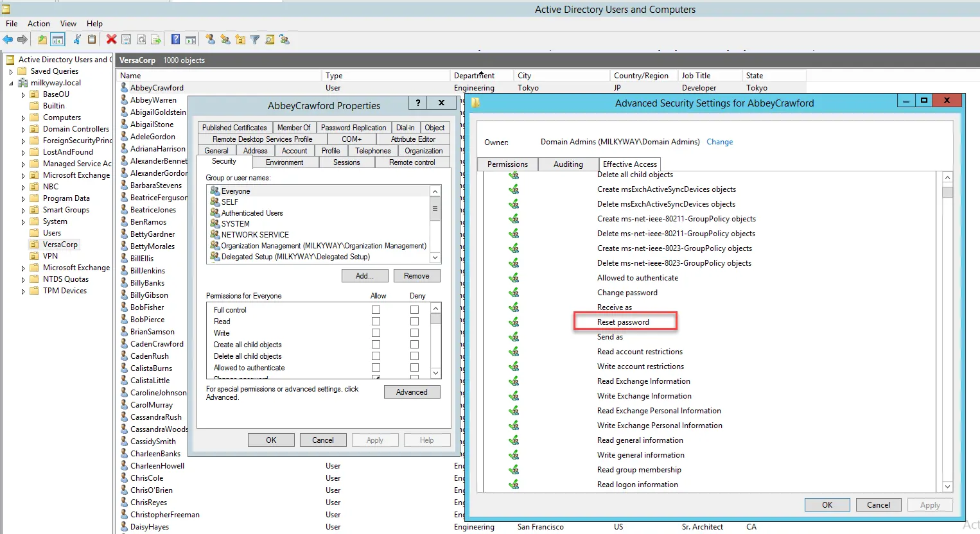Toggle the Show/Hide Action Pane icon
The width and height of the screenshot is (980, 534).
tap(191, 40)
